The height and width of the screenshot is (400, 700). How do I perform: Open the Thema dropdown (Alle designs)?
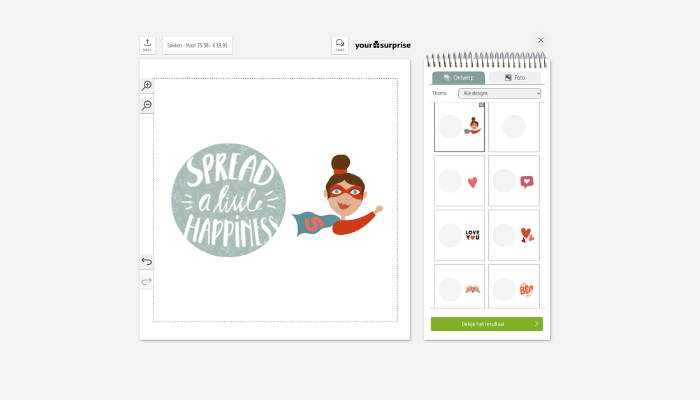click(500, 93)
